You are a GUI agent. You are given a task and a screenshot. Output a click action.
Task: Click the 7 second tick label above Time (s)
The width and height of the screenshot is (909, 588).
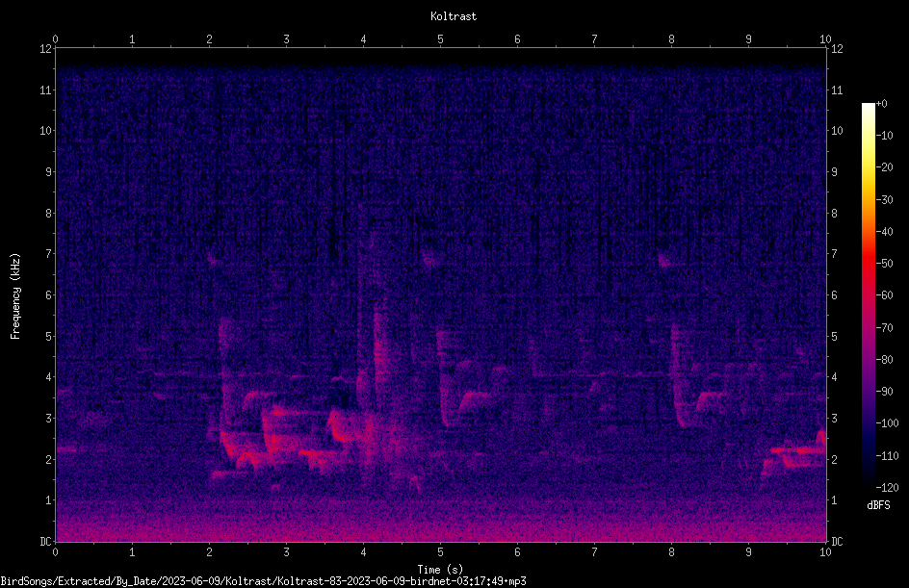click(594, 552)
